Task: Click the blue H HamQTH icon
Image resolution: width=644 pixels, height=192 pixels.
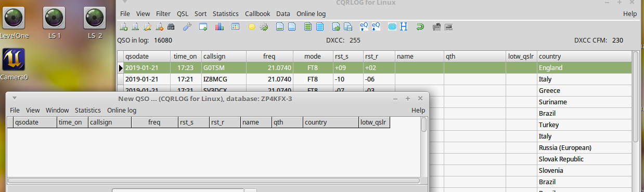Action: [x=404, y=26]
